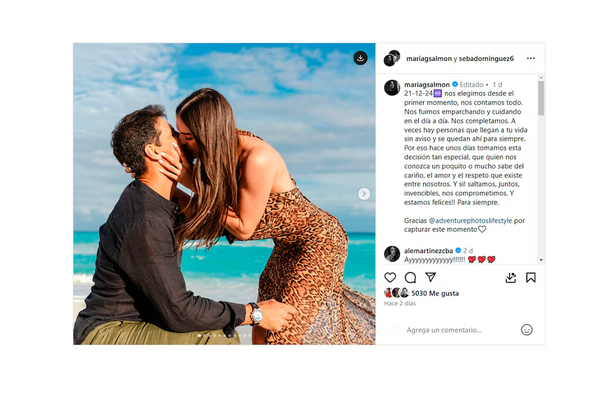Image resolution: width=610 pixels, height=406 pixels.
Task: Share post using paper plane icon
Action: 430,277
